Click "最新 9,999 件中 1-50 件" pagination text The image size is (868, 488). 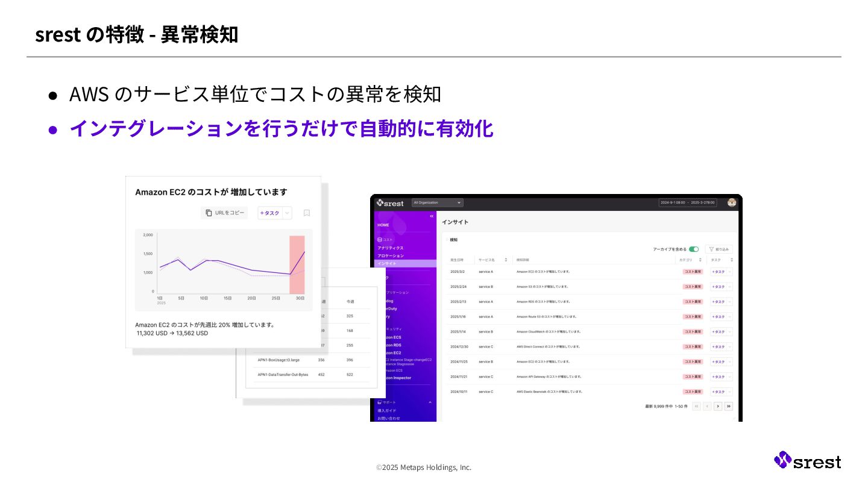pos(666,406)
